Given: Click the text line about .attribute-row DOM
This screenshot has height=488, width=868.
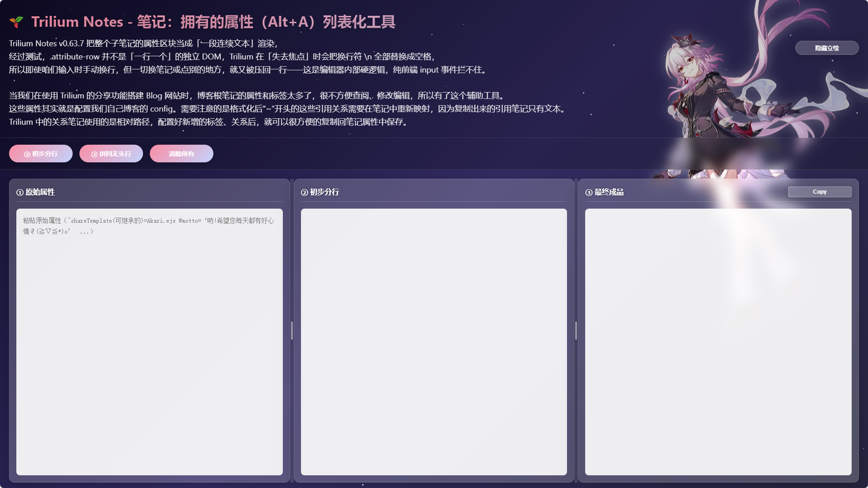Looking at the screenshot, I should click(222, 57).
